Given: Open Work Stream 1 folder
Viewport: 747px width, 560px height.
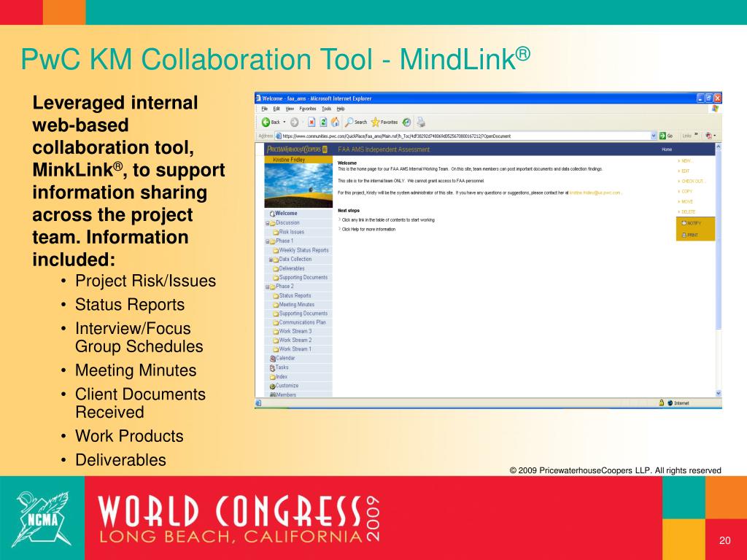Looking at the screenshot, I should (293, 349).
